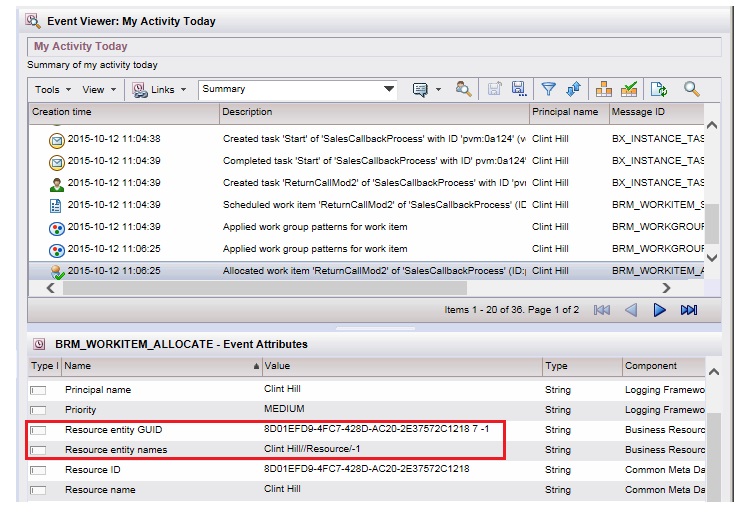
Task: Select the 'Scheduled work item ReturnCallMod2' description
Action: click(374, 205)
